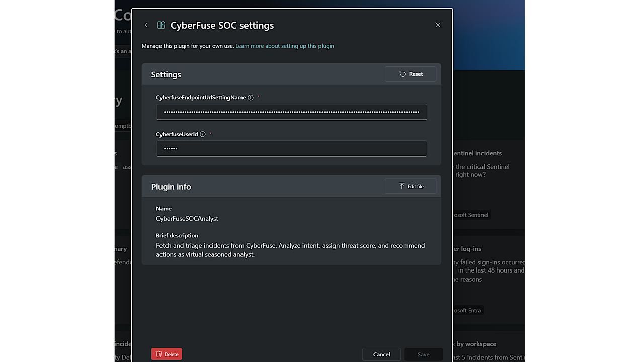Save the plugin settings

423,354
